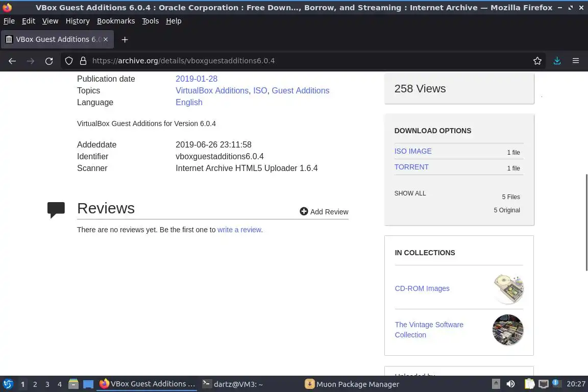Click the 258 Views text
588x392 pixels.
(420, 88)
